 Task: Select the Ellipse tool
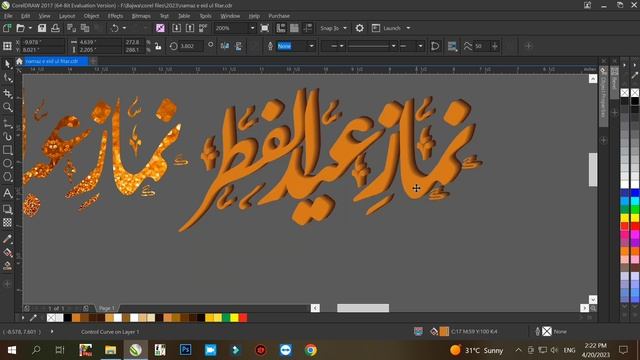(7, 163)
